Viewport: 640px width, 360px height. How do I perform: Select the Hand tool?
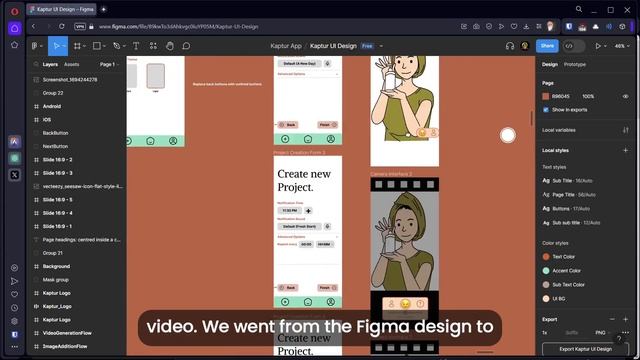coord(170,46)
